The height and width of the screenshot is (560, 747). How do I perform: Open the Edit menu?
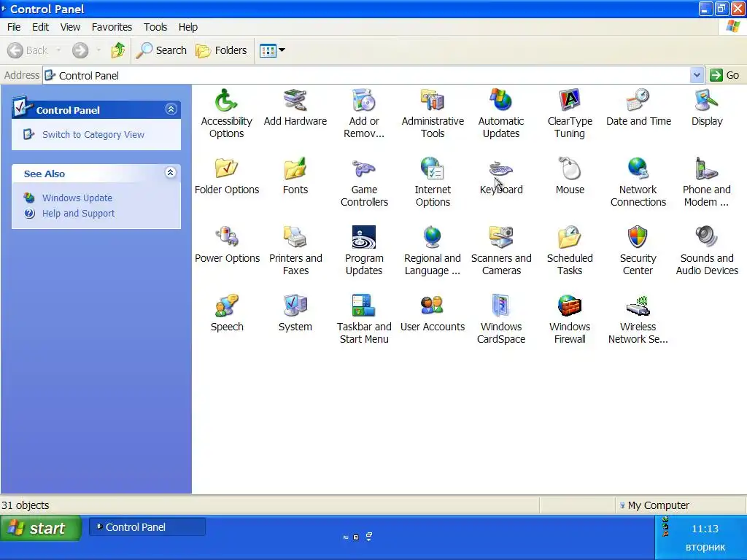coord(41,27)
